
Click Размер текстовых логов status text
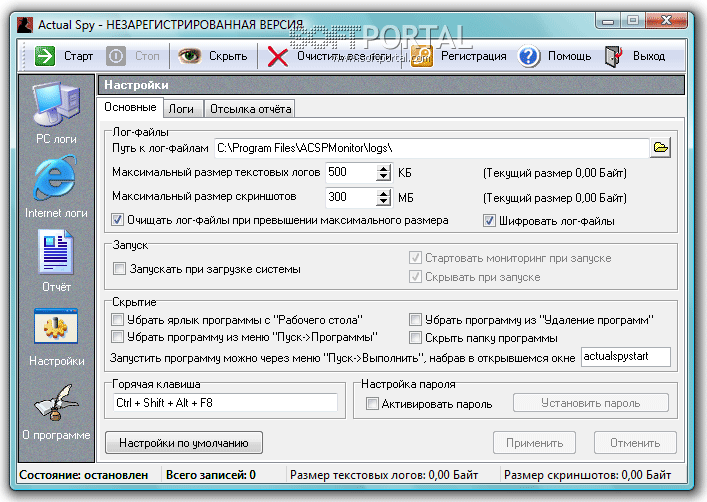coord(384,475)
